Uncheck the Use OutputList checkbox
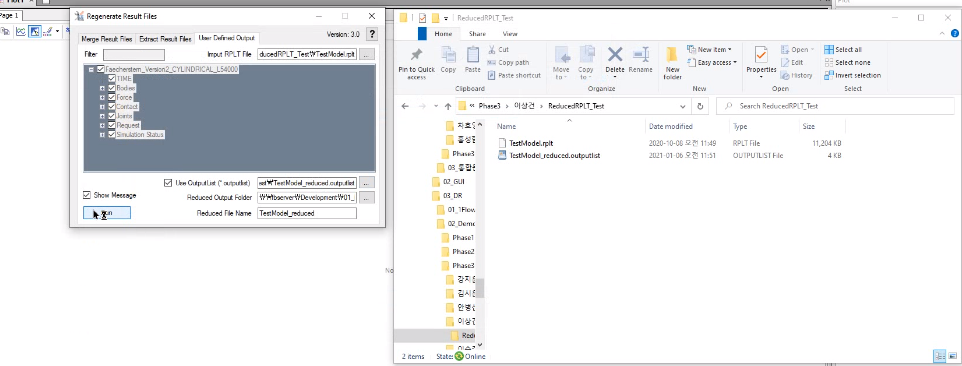This screenshot has height=366, width=962. click(168, 183)
